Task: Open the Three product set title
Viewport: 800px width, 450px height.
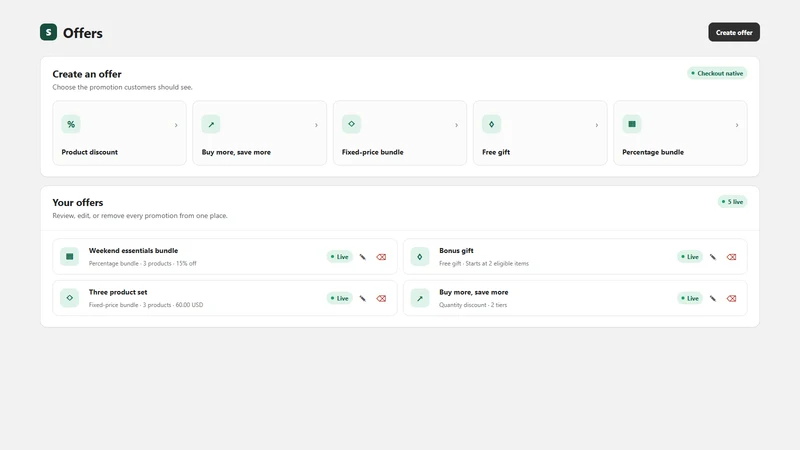Action: click(x=118, y=292)
